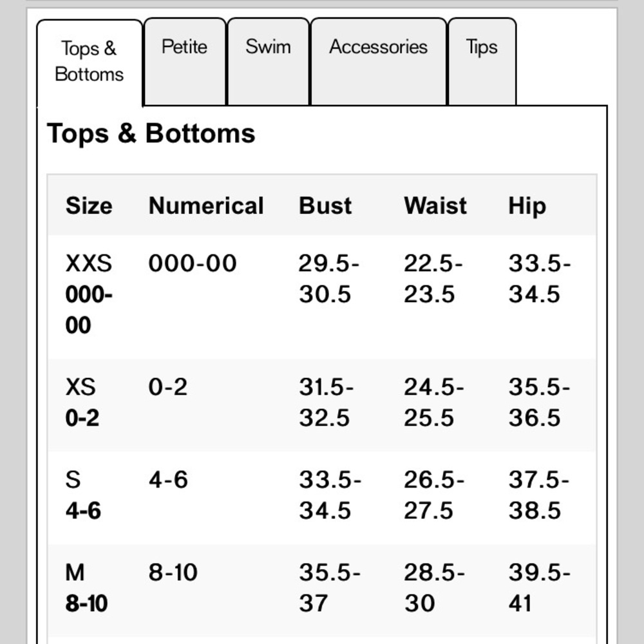Select the XS 0-2 size label
The height and width of the screenshot is (644, 644).
point(82,402)
